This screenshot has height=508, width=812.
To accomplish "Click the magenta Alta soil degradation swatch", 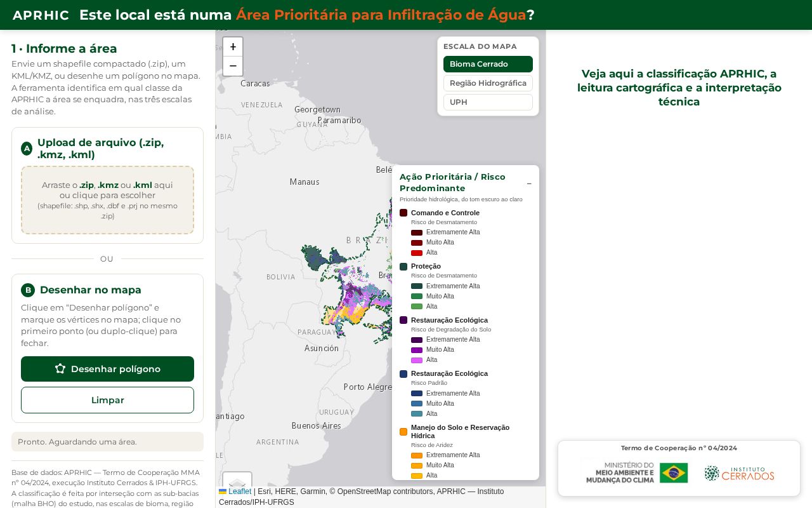I will [417, 360].
